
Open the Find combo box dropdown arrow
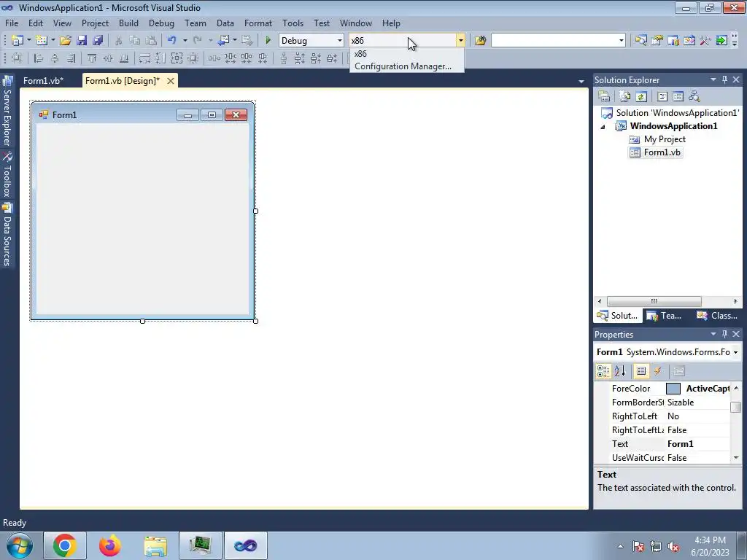click(x=621, y=41)
